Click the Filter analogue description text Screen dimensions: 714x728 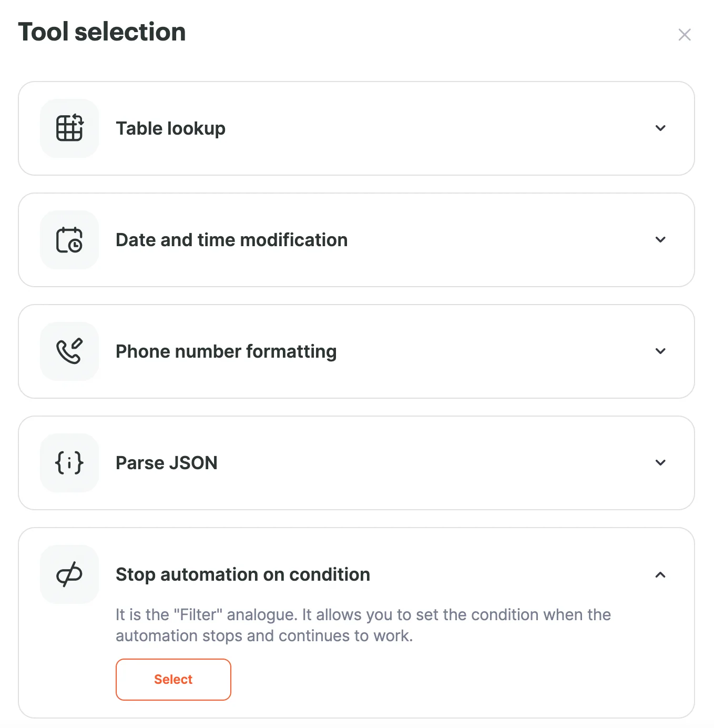pos(363,625)
